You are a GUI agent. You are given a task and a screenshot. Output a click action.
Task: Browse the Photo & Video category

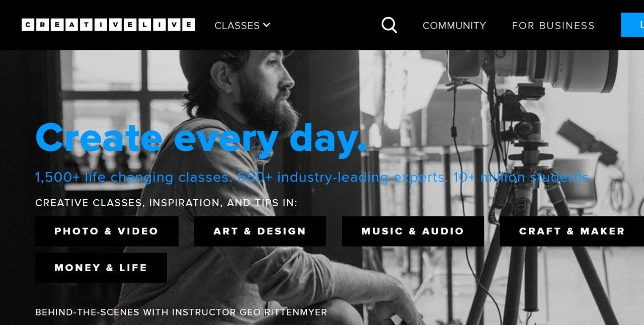coord(107,231)
